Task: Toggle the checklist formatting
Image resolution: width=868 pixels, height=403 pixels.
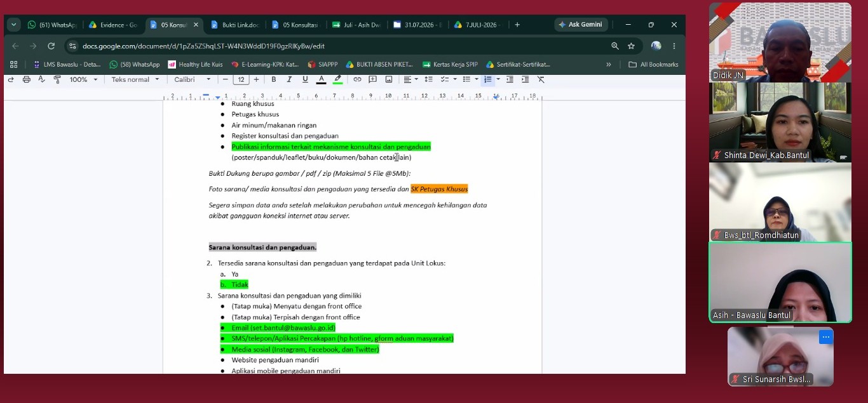Action: pyautogui.click(x=445, y=79)
